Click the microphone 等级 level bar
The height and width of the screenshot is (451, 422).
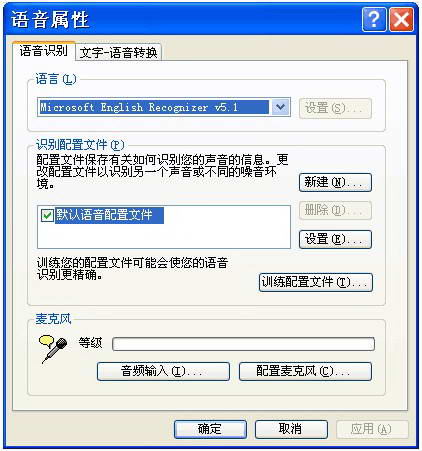244,344
